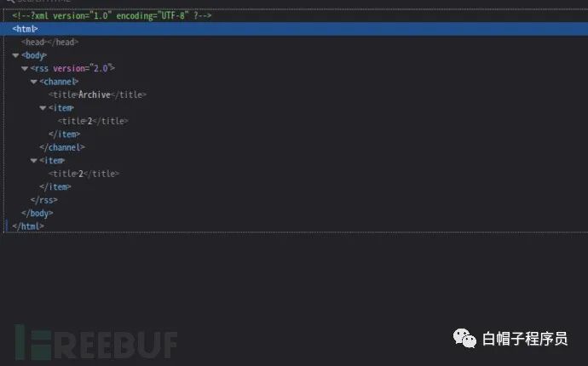588x366 pixels.
Task: Click the search magnifier icon at top
Action: click(10, 1)
